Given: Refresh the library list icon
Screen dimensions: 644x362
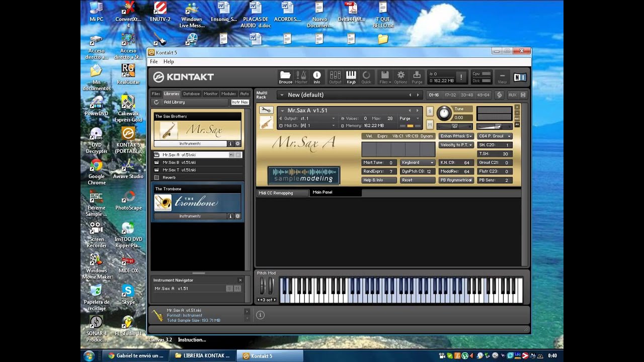Looking at the screenshot, I should [x=156, y=102].
